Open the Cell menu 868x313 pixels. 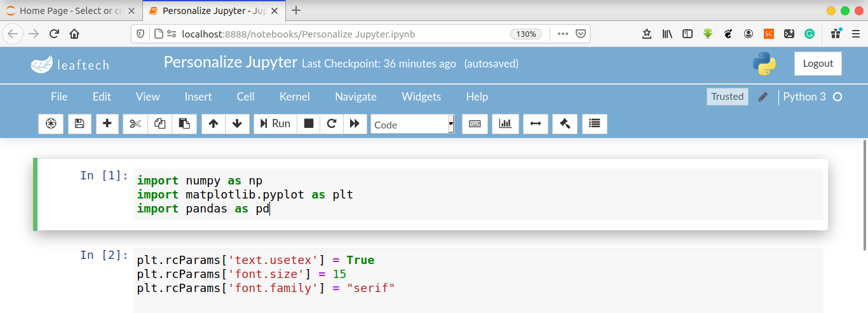click(246, 97)
